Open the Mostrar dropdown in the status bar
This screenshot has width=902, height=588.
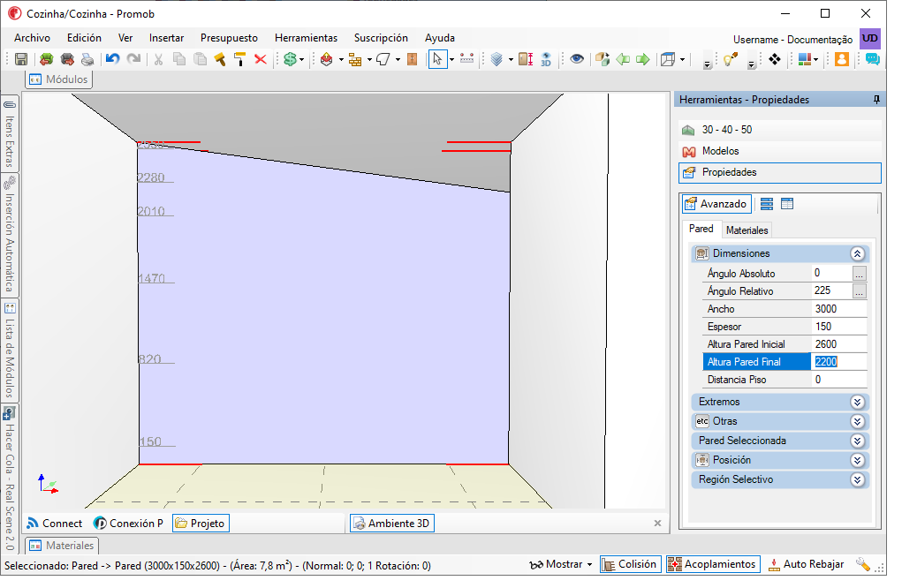(561, 564)
